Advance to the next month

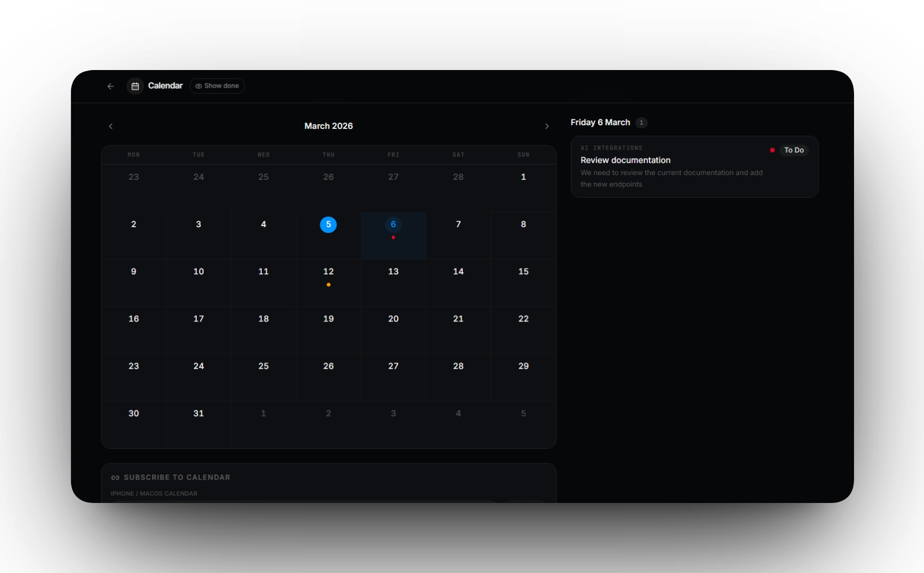[547, 126]
